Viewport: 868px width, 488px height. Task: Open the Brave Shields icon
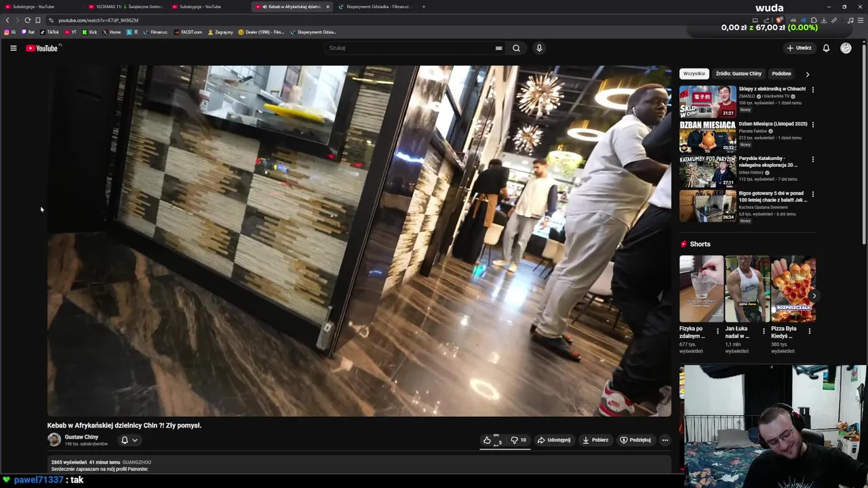point(779,20)
